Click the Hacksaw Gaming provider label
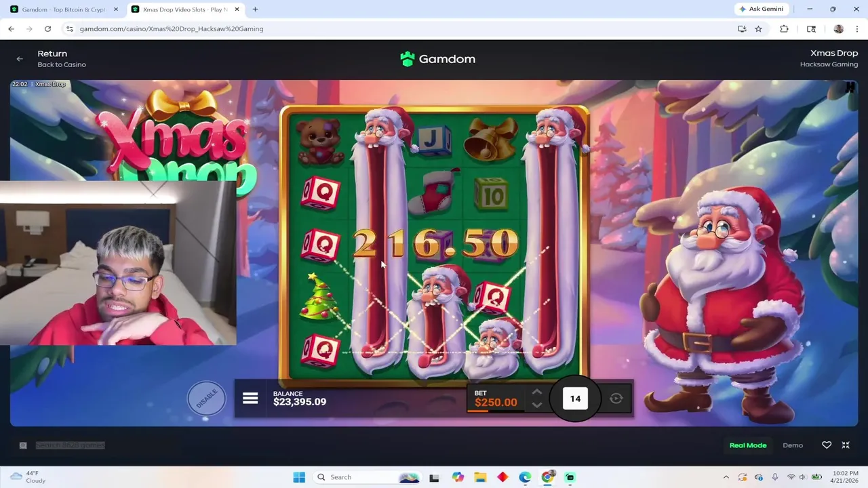Viewport: 868px width, 488px height. (x=829, y=64)
